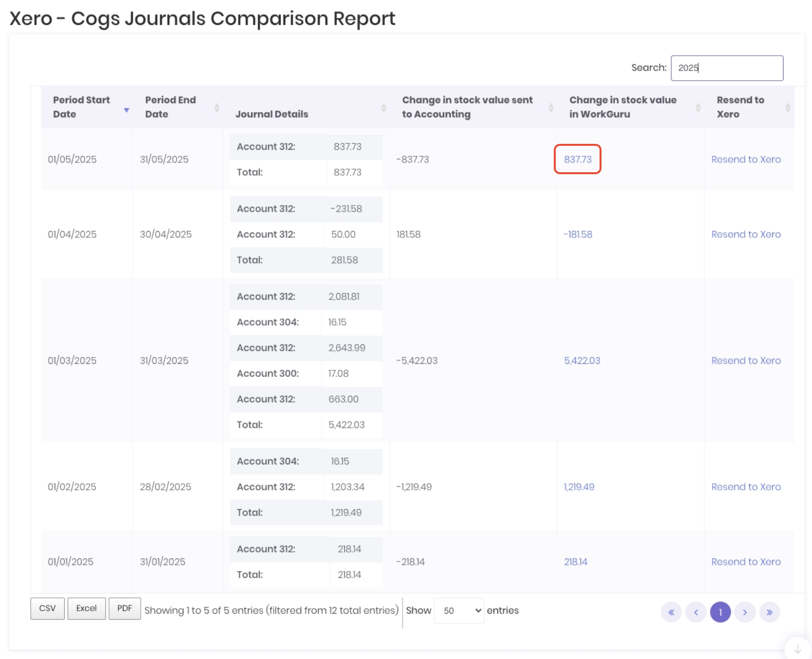
Task: Click the 1,203.34 journal amount
Action: (348, 487)
